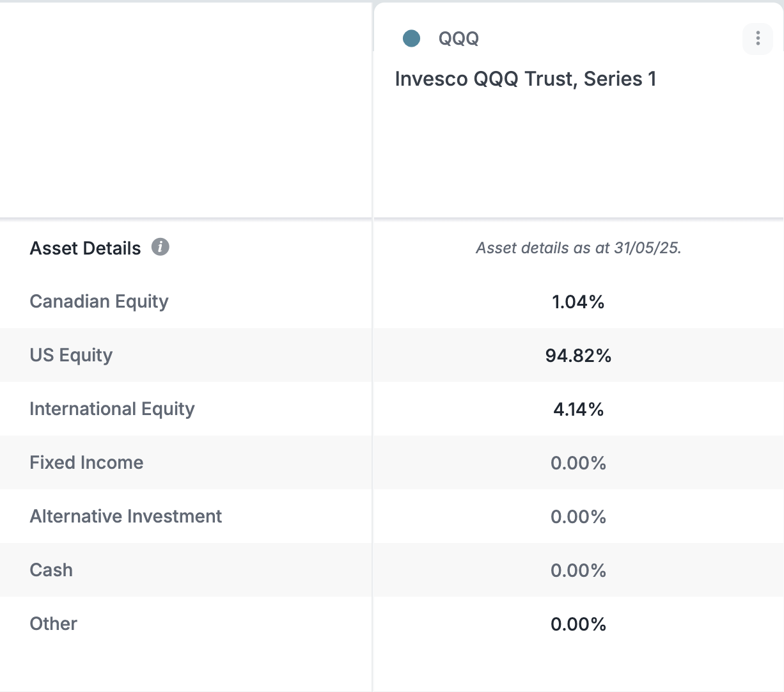Select the 0.00% Cash value

pyautogui.click(x=579, y=570)
